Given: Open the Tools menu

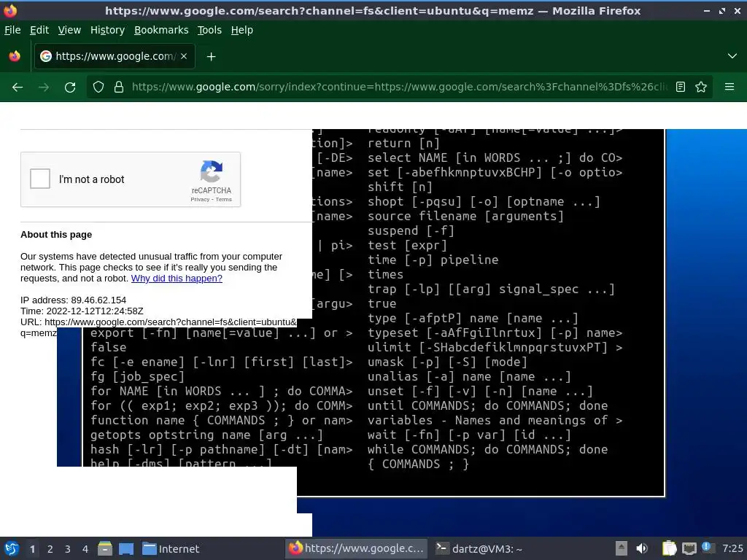Looking at the screenshot, I should (x=209, y=30).
